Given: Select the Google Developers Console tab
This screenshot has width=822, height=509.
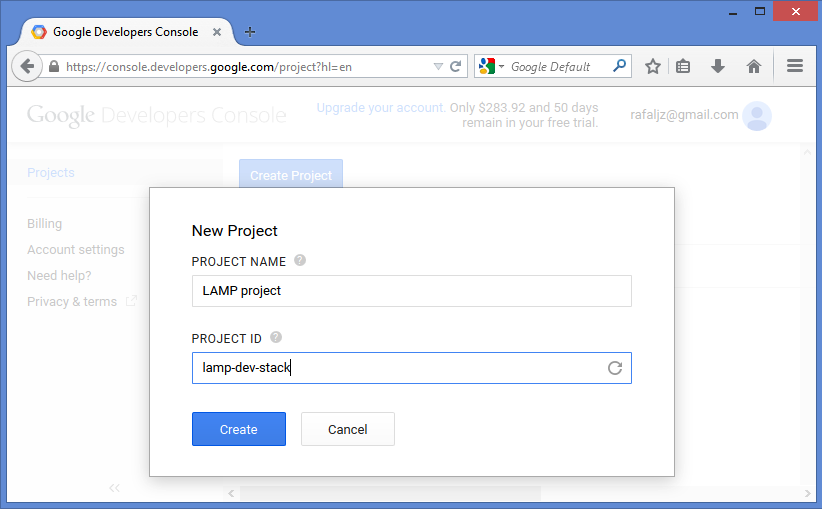Looking at the screenshot, I should tap(127, 32).
